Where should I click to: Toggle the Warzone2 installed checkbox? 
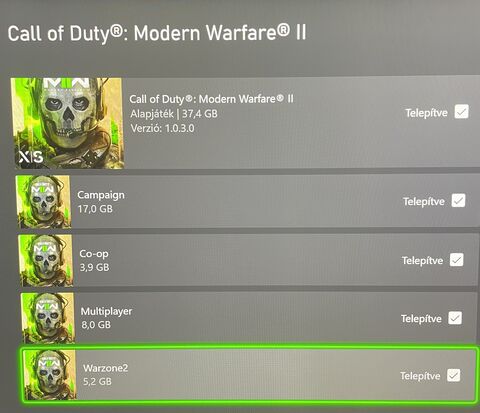pos(453,375)
